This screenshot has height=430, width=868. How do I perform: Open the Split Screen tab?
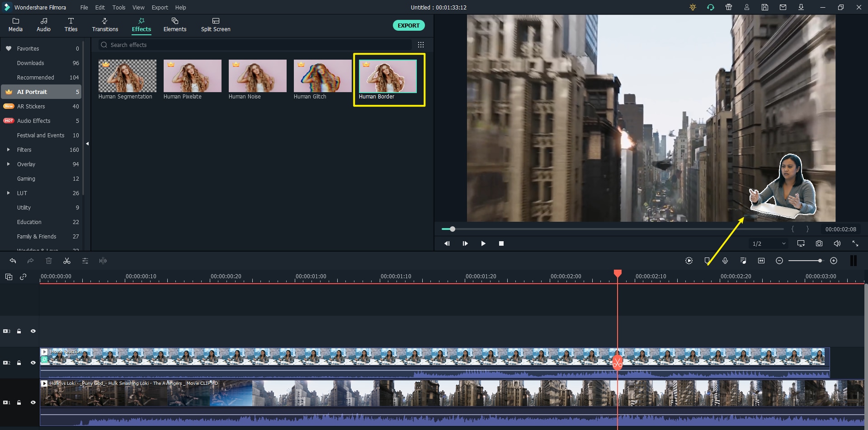(216, 25)
